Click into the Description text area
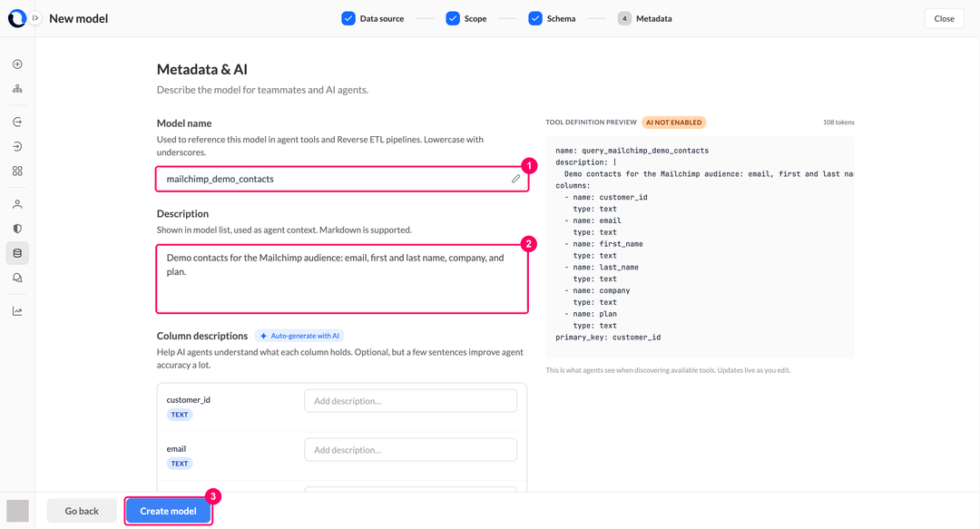The height and width of the screenshot is (529, 980). click(342, 279)
